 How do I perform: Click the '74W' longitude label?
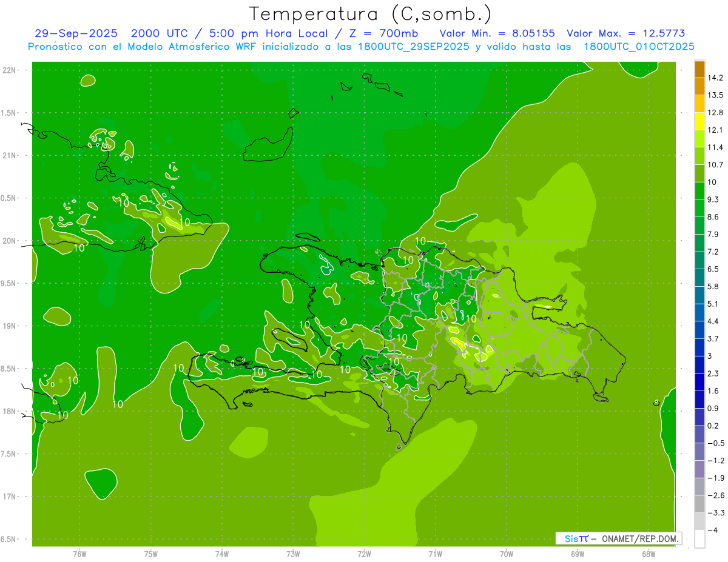pos(222,554)
